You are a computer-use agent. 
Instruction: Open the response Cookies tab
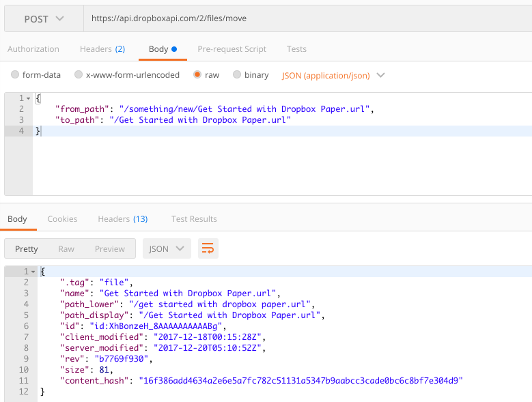[x=62, y=219]
